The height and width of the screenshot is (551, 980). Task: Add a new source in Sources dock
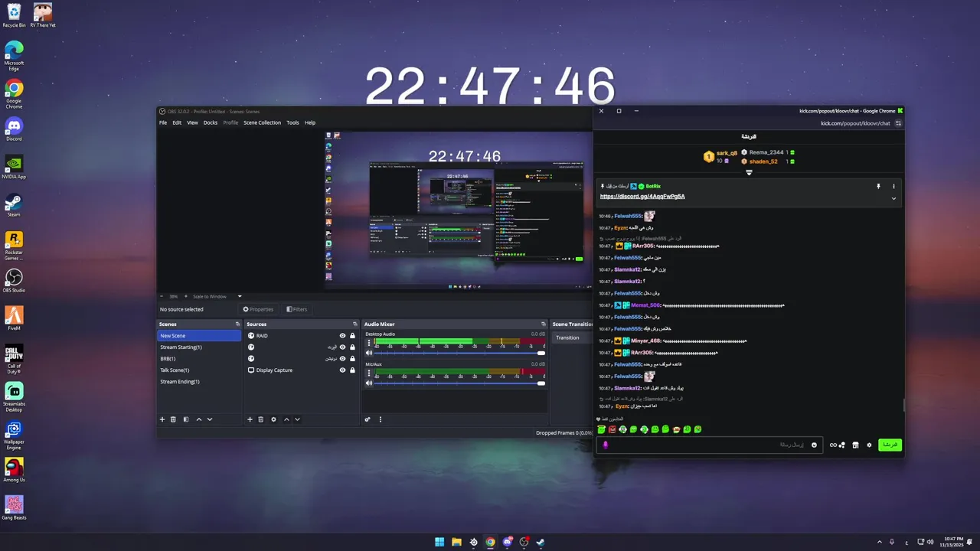250,419
